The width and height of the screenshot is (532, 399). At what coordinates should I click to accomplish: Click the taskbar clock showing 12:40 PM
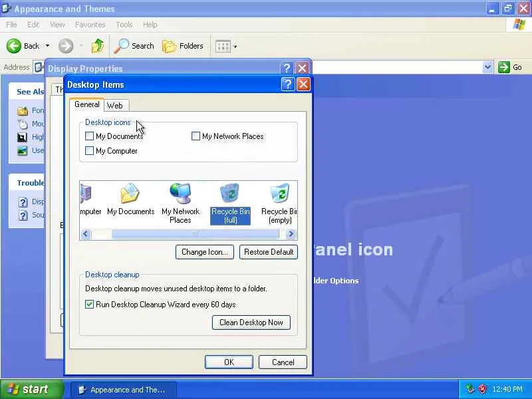tap(507, 389)
